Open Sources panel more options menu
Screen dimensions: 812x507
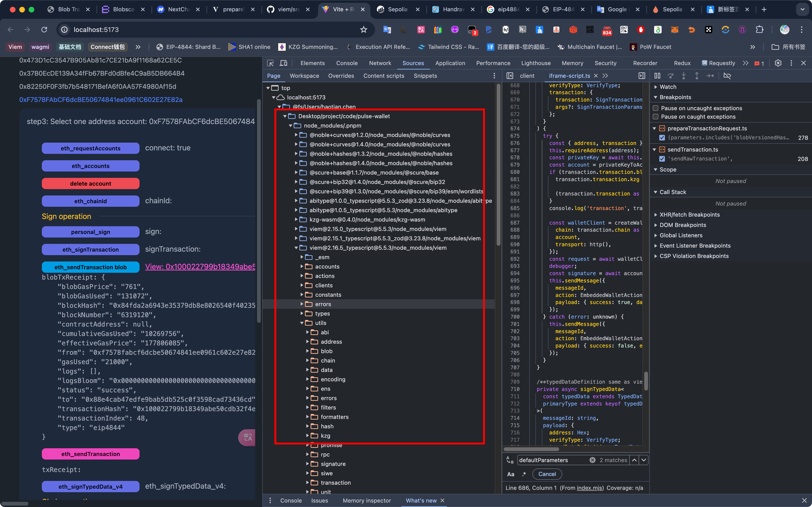click(494, 76)
